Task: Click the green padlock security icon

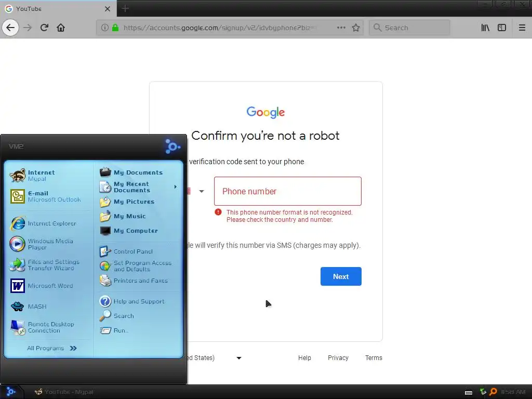Action: pyautogui.click(x=115, y=28)
